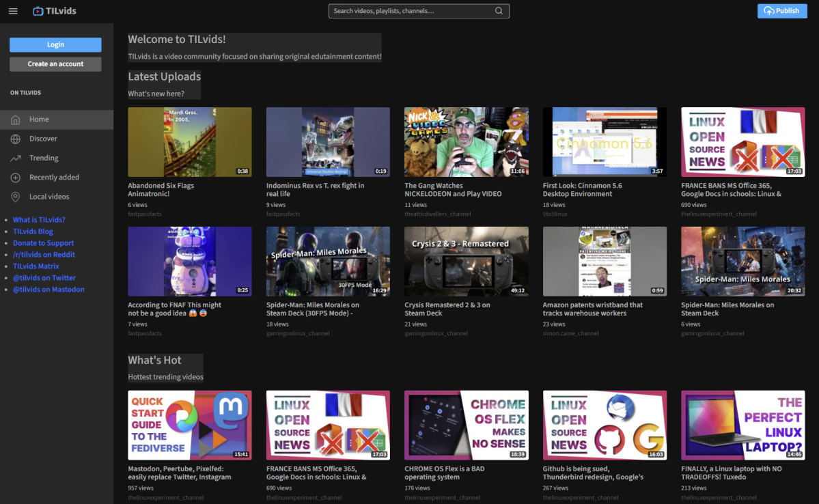This screenshot has width=819, height=504.
Task: Open Crysis 2 & 3 Remastered thumbnail
Action: [x=467, y=261]
